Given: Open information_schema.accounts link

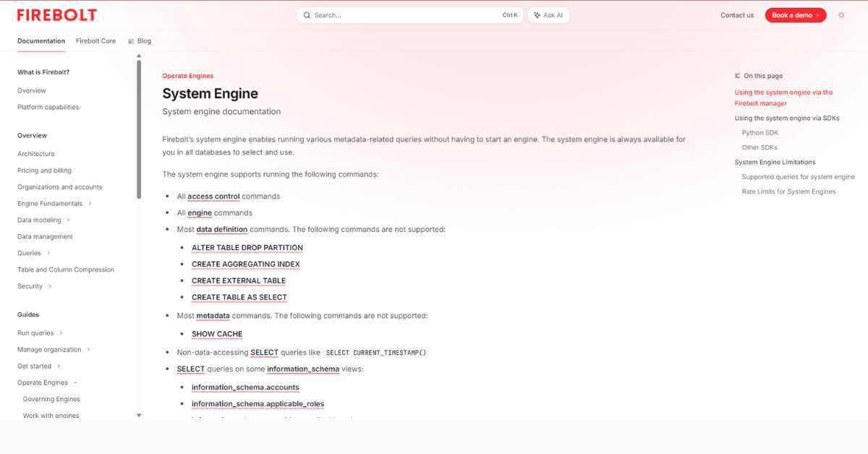Looking at the screenshot, I should (x=245, y=387).
